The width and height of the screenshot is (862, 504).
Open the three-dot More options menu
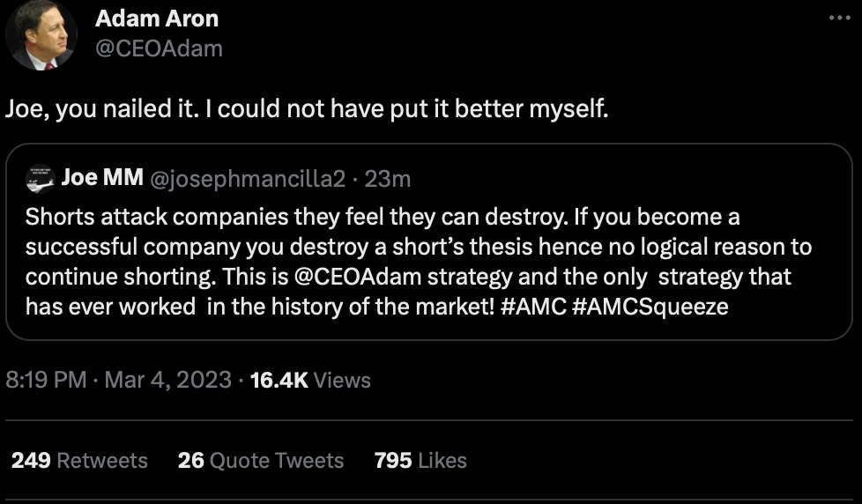pyautogui.click(x=839, y=19)
